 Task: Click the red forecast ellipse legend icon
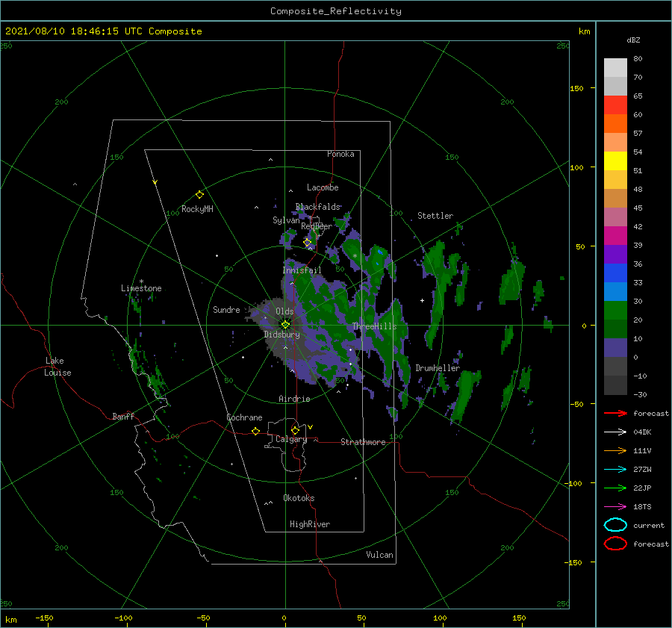coord(615,544)
